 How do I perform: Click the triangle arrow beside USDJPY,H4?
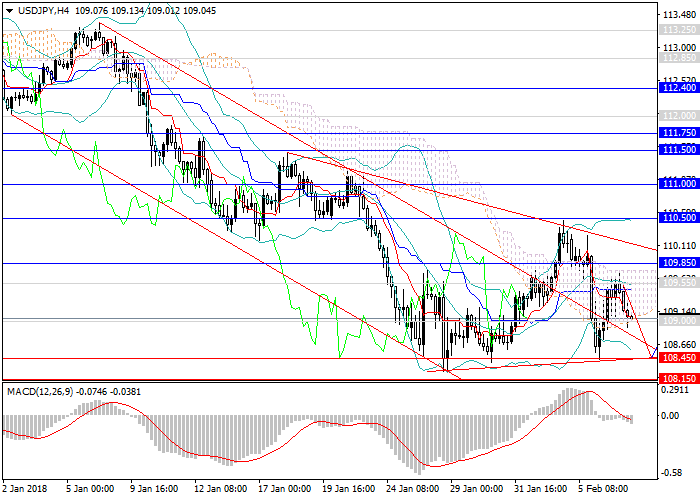(8, 10)
